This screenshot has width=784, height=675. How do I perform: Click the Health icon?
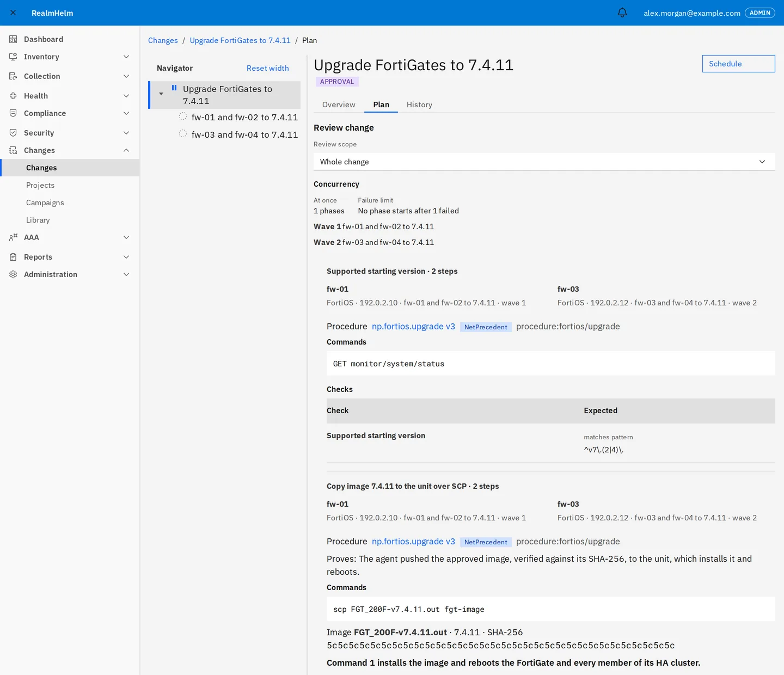point(13,96)
